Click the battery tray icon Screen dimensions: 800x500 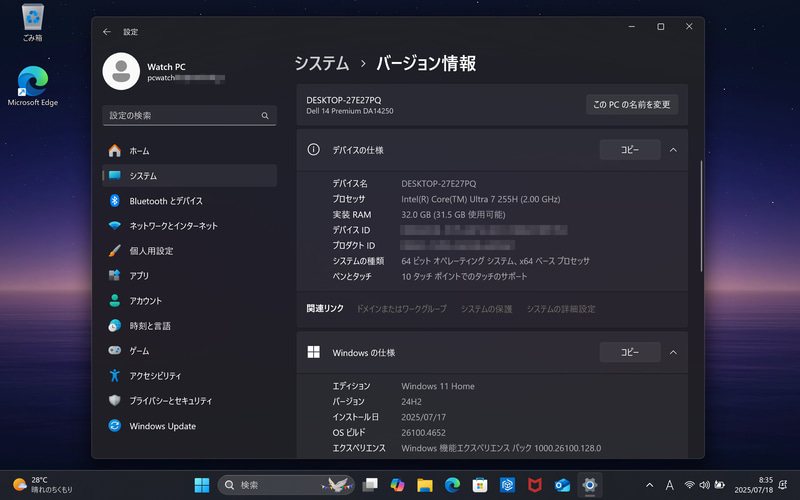pos(719,485)
